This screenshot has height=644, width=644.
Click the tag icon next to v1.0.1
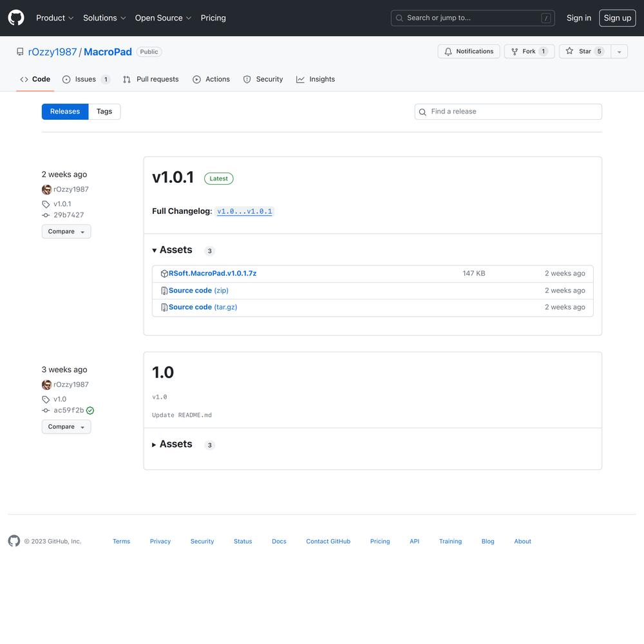tap(46, 204)
